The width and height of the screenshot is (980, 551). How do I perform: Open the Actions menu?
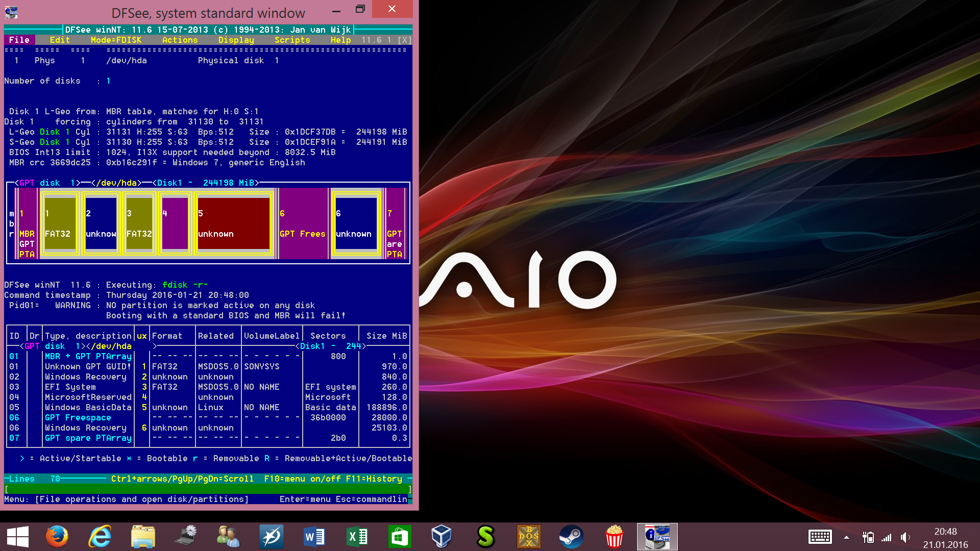coord(180,40)
